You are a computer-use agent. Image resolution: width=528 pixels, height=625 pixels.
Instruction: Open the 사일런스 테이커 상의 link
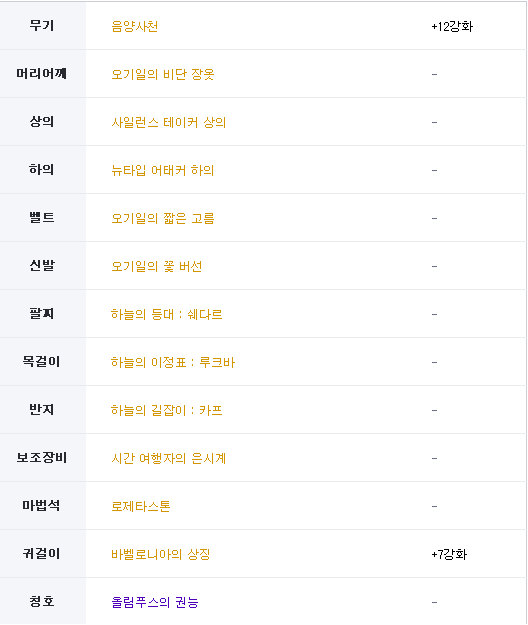[169, 122]
